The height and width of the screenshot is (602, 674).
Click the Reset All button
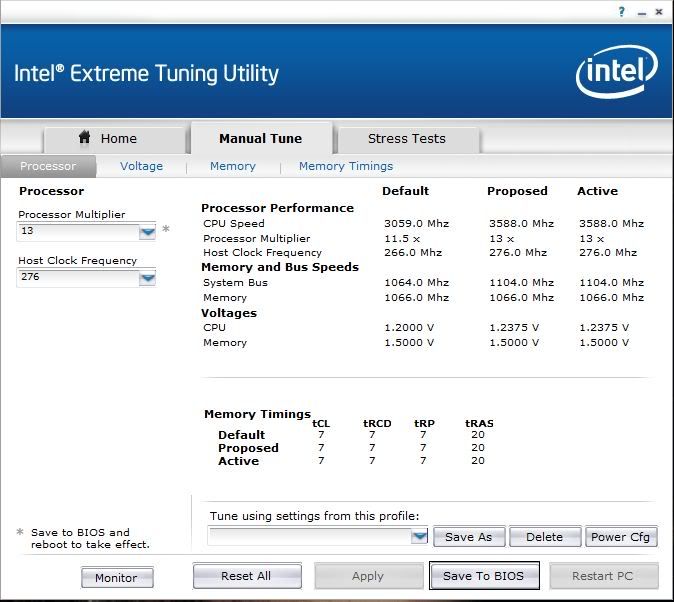[x=247, y=576]
